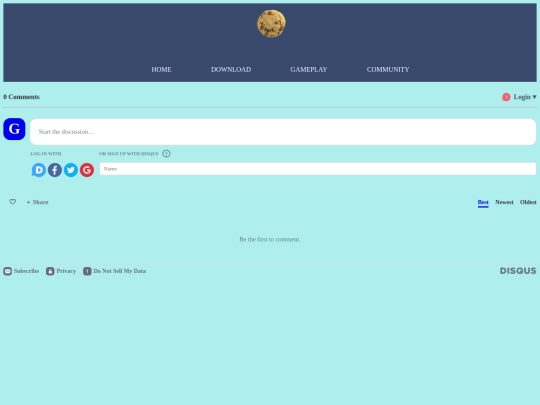Click the Subscribe envelope icon
This screenshot has width=540, height=405.
pos(8,271)
